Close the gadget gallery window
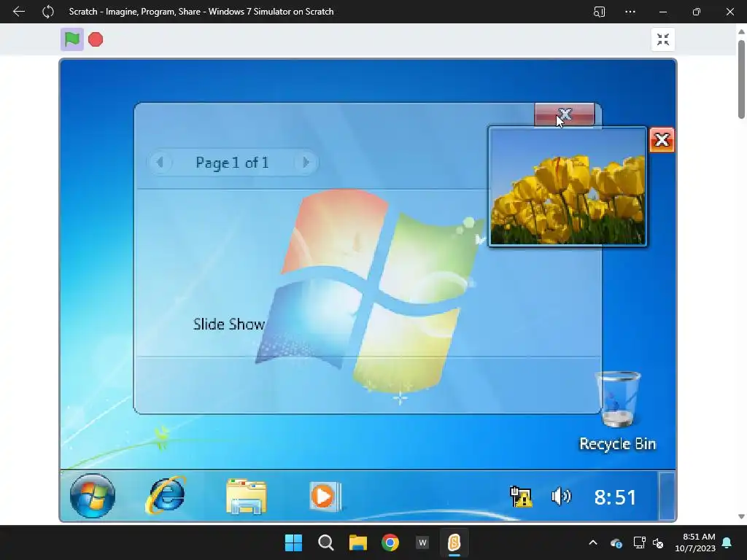 click(x=565, y=114)
